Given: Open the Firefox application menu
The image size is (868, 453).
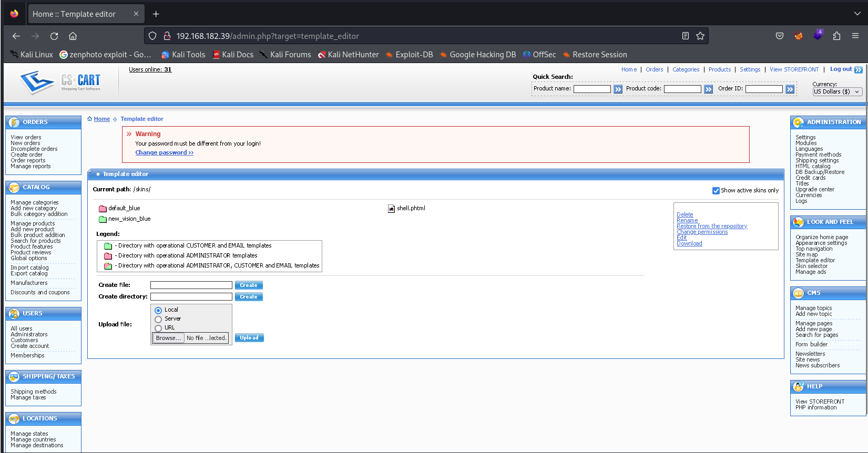Looking at the screenshot, I should pyautogui.click(x=855, y=36).
